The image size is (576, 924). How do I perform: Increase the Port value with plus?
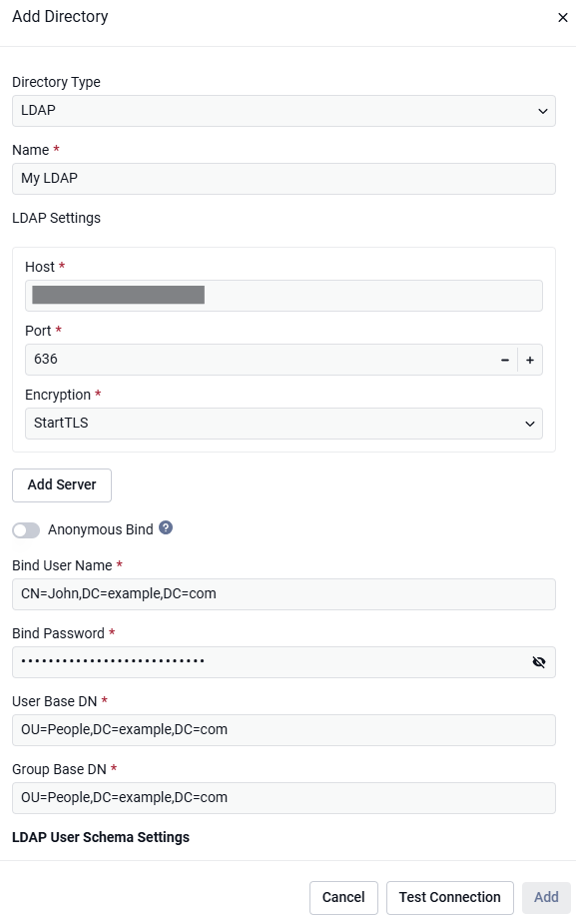coord(530,360)
